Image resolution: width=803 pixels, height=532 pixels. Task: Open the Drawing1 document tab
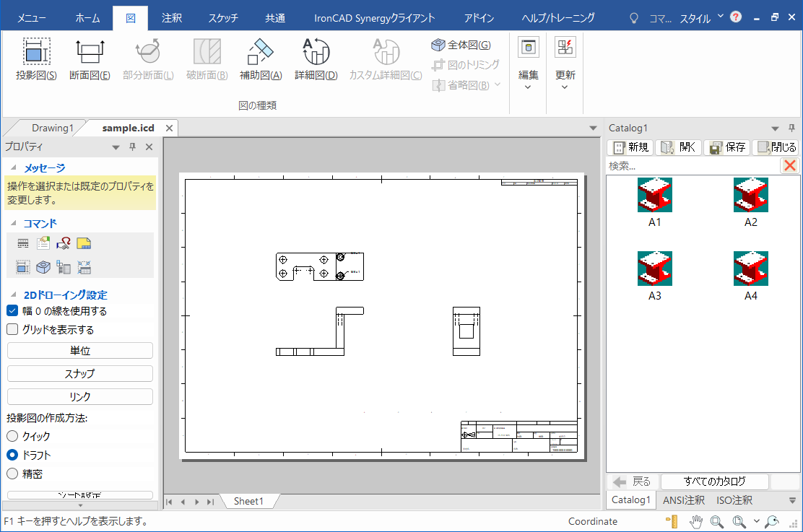52,128
